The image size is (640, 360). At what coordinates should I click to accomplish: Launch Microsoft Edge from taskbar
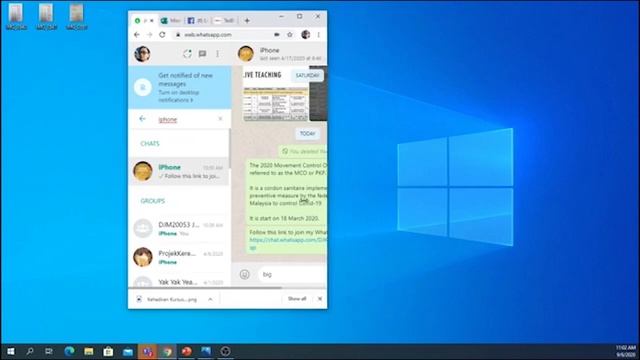69,351
